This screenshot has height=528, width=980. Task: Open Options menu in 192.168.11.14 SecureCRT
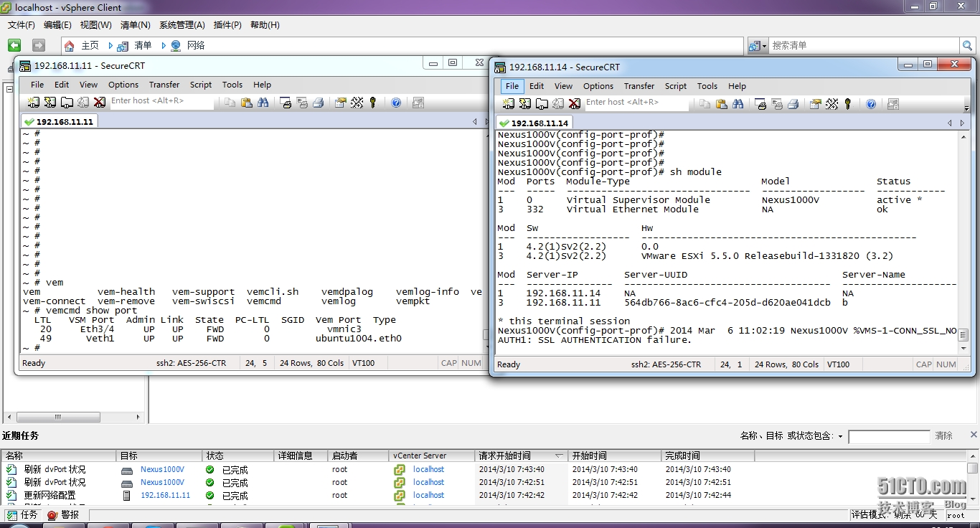598,86
